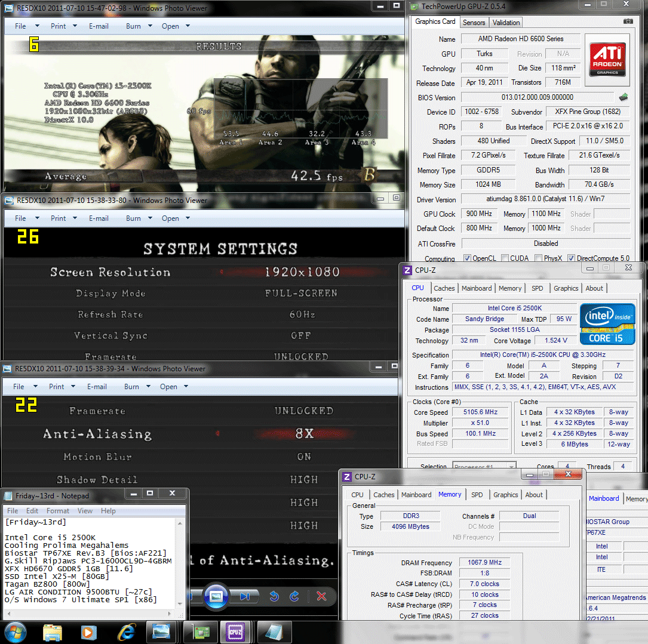The width and height of the screenshot is (648, 644).
Task: Open the Notepad File menu
Action: 13,511
